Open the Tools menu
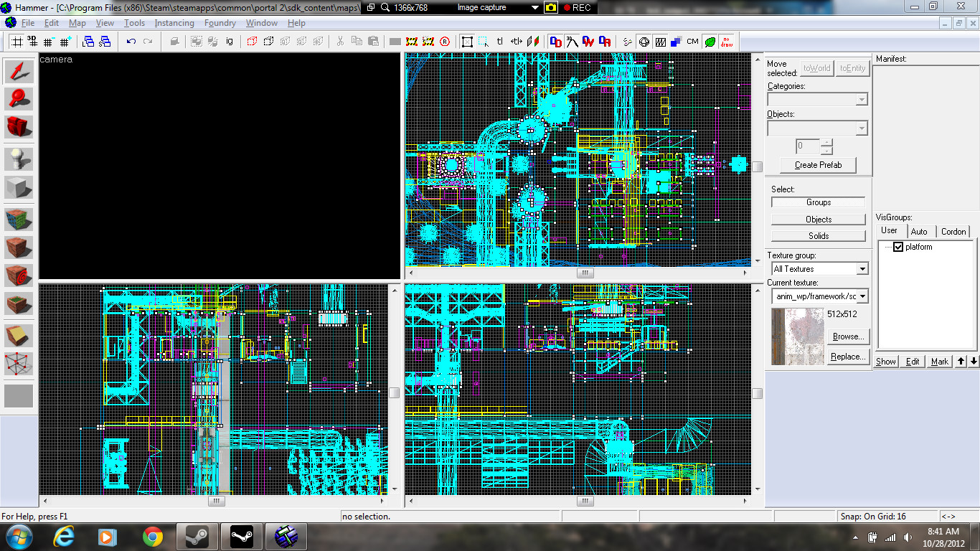 coord(134,23)
